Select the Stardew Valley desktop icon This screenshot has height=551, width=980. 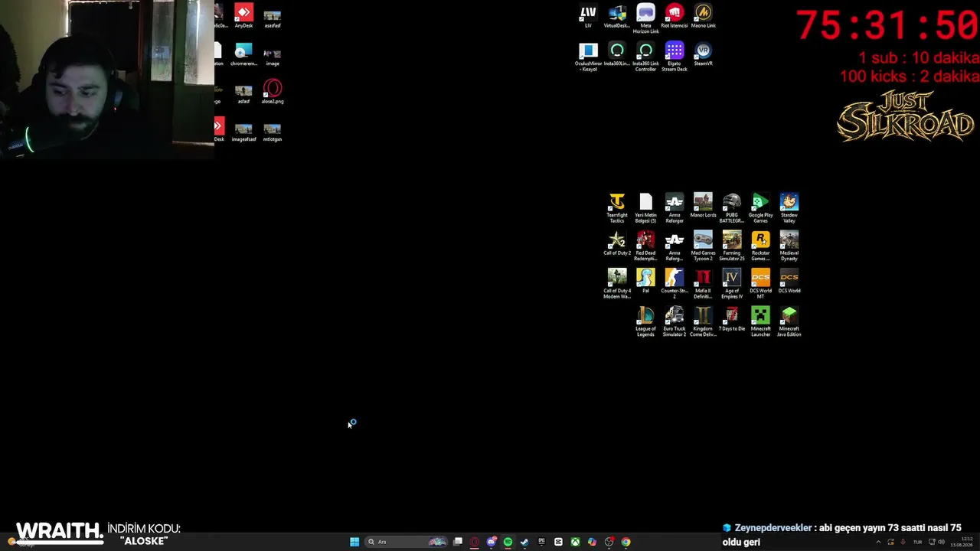[789, 208]
